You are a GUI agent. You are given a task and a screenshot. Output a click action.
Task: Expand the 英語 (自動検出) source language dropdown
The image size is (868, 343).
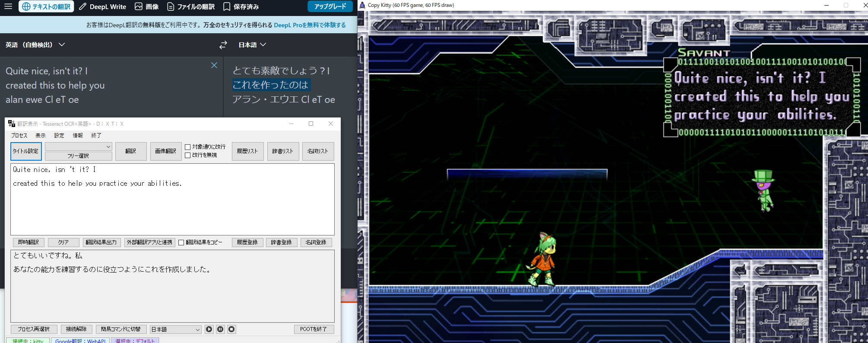pos(35,44)
